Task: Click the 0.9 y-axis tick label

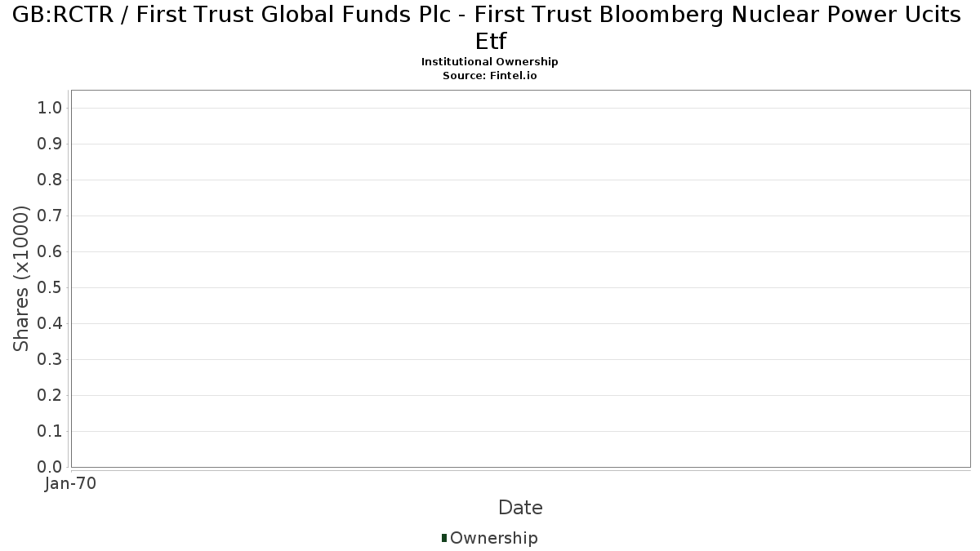Action: click(x=51, y=144)
